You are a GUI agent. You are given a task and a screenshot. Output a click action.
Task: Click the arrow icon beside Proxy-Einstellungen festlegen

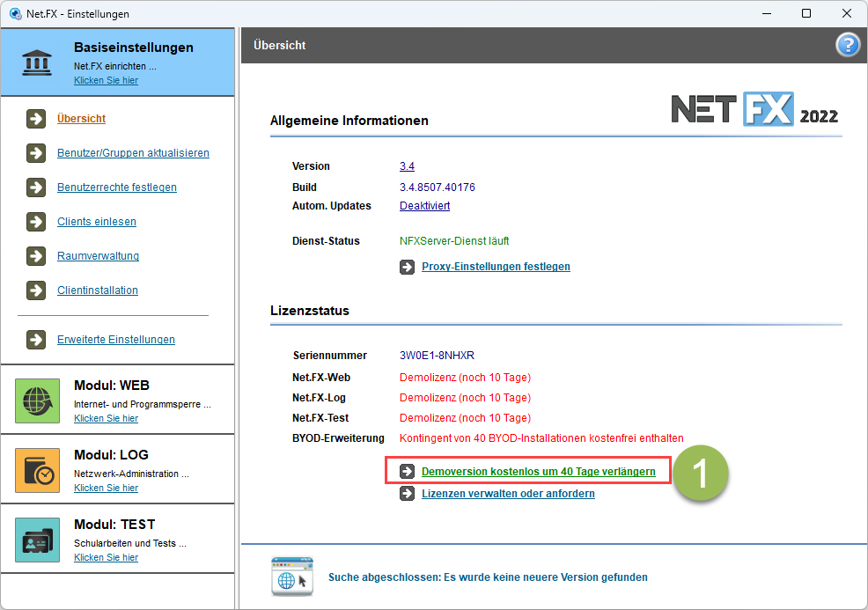tap(407, 267)
